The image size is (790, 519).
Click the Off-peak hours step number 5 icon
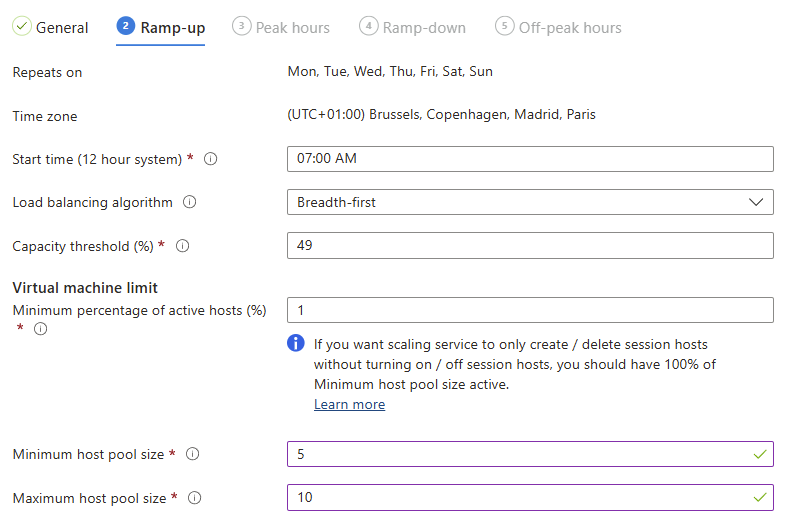pyautogui.click(x=504, y=26)
